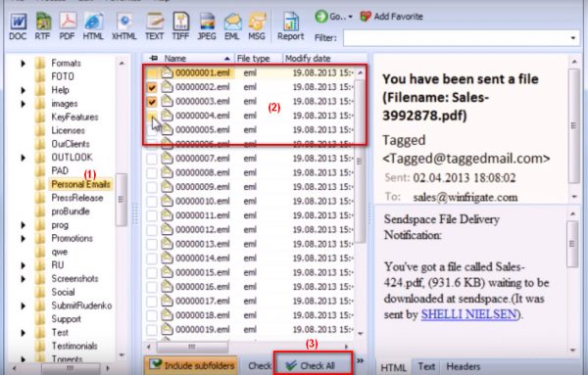Check the box next to 00000010.eml
588x375 pixels.
click(x=152, y=201)
